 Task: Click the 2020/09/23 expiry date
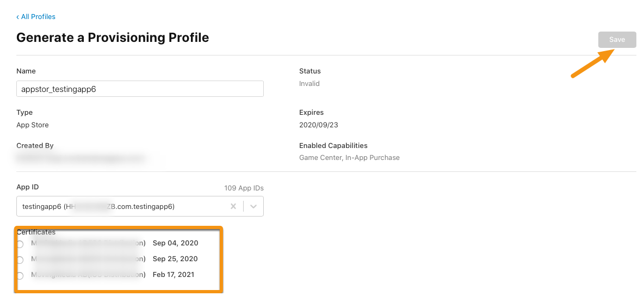319,125
